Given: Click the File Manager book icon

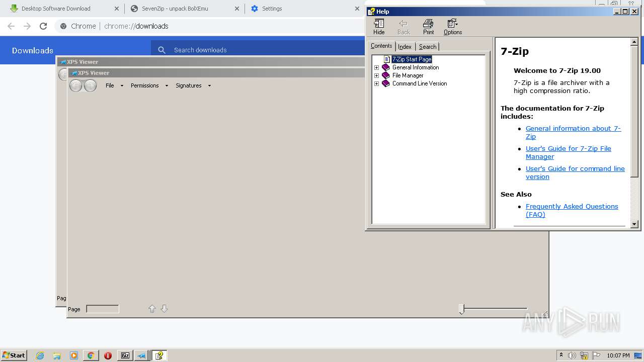Looking at the screenshot, I should click(x=386, y=75).
